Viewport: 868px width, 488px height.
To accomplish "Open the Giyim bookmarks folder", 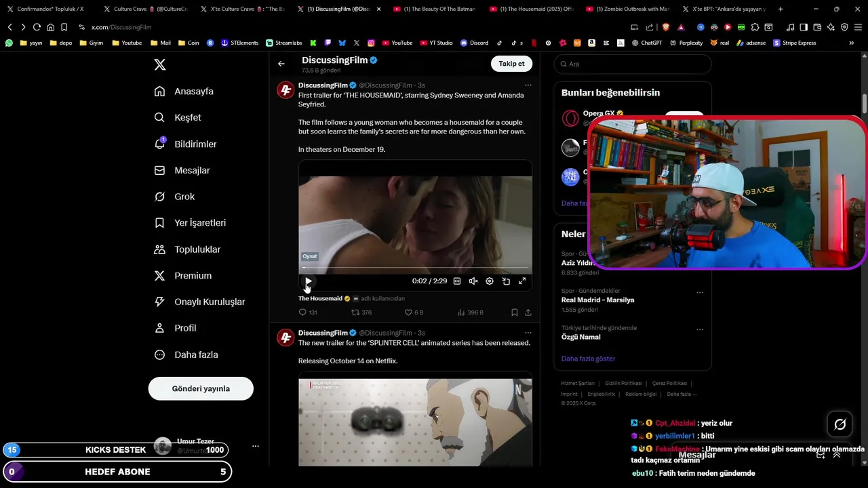I will tap(92, 43).
